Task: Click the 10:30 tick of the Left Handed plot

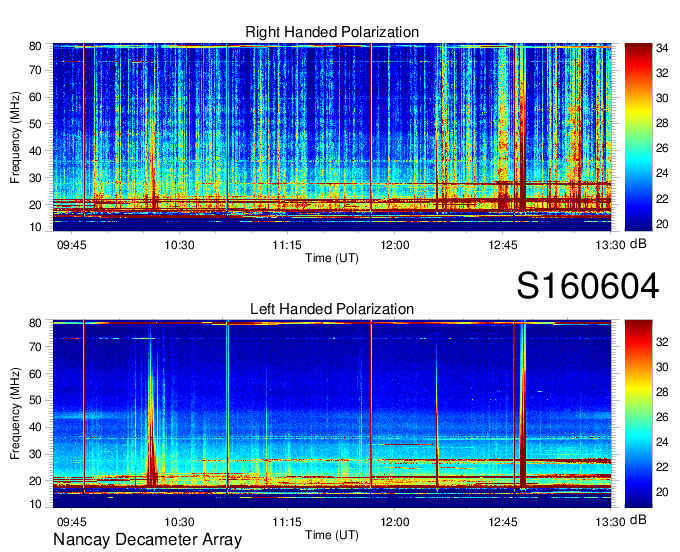Action: click(179, 522)
